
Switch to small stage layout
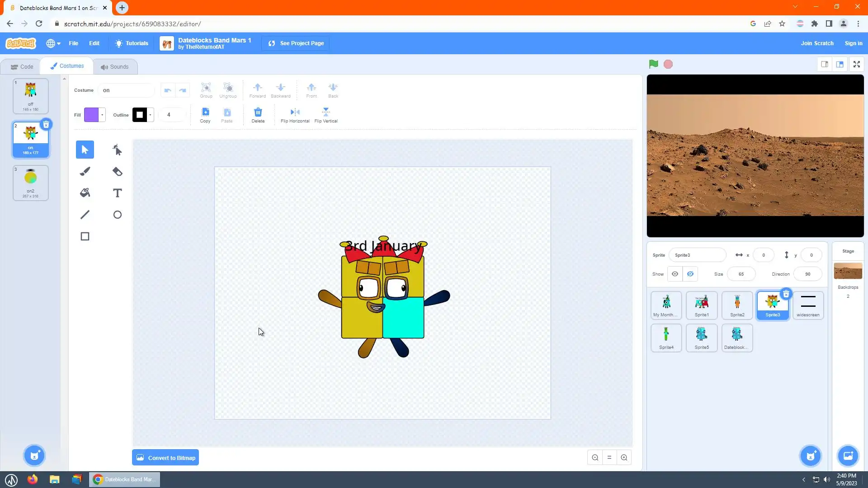(x=825, y=64)
